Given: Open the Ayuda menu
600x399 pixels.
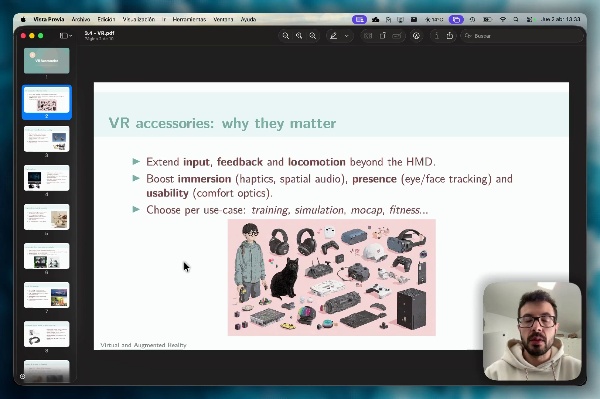Looking at the screenshot, I should coord(248,19).
